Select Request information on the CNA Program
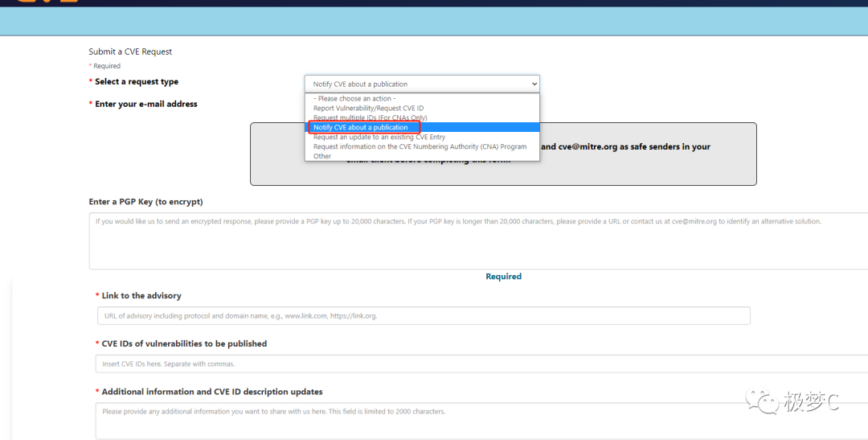This screenshot has height=440, width=868. click(x=422, y=146)
